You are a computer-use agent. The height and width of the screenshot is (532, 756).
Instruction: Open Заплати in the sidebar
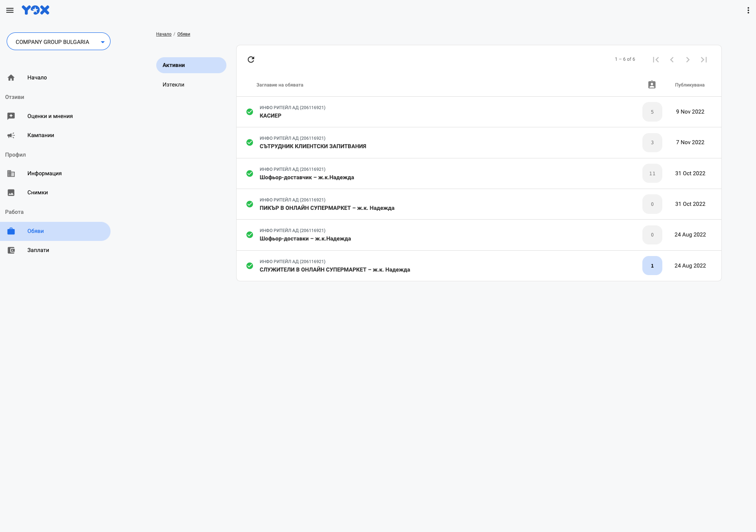pos(38,250)
